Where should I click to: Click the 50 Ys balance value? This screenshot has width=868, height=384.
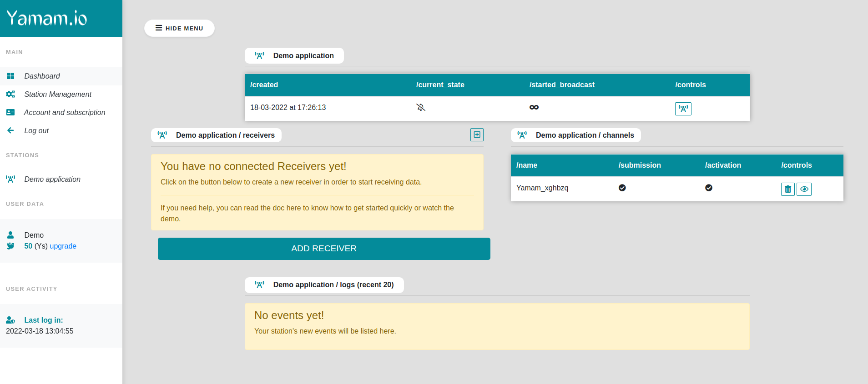point(28,246)
